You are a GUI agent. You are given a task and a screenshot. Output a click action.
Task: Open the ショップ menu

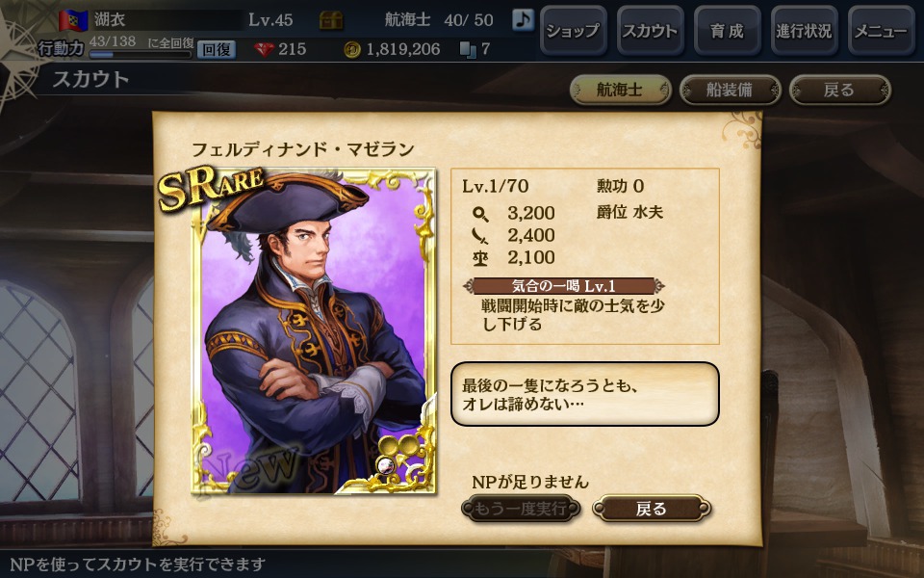pos(574,31)
